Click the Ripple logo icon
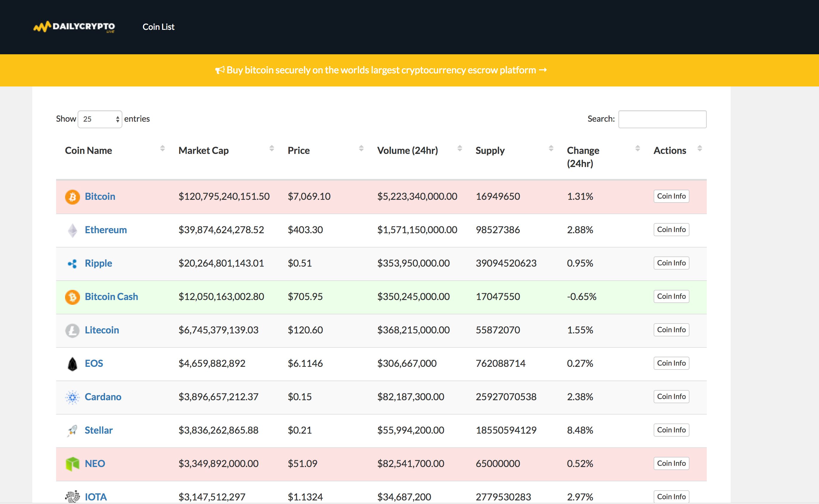The width and height of the screenshot is (819, 504). [x=73, y=264]
